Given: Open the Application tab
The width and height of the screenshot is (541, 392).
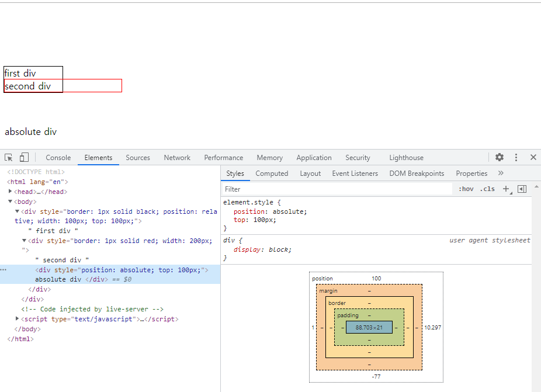Looking at the screenshot, I should tap(314, 158).
